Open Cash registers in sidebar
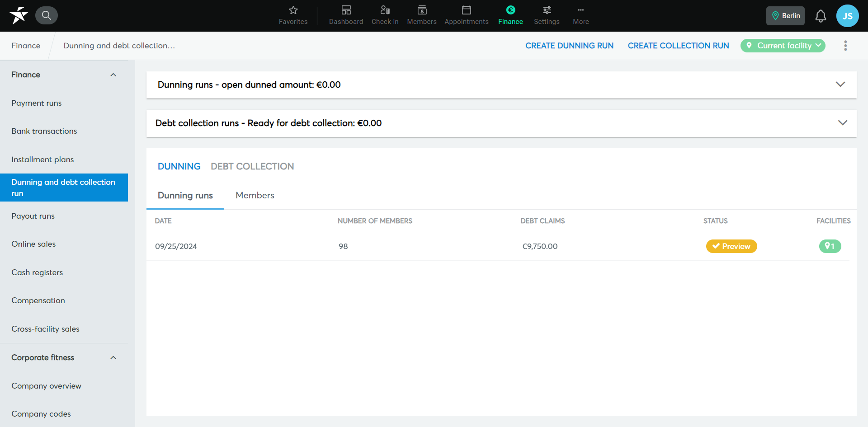The width and height of the screenshot is (868, 427). point(37,272)
